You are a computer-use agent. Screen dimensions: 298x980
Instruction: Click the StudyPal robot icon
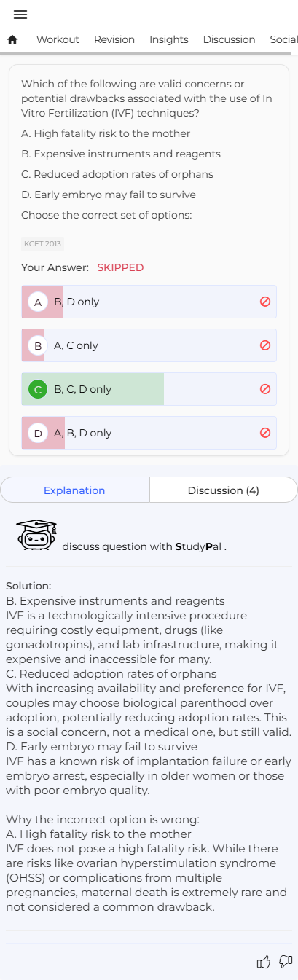[x=36, y=536]
